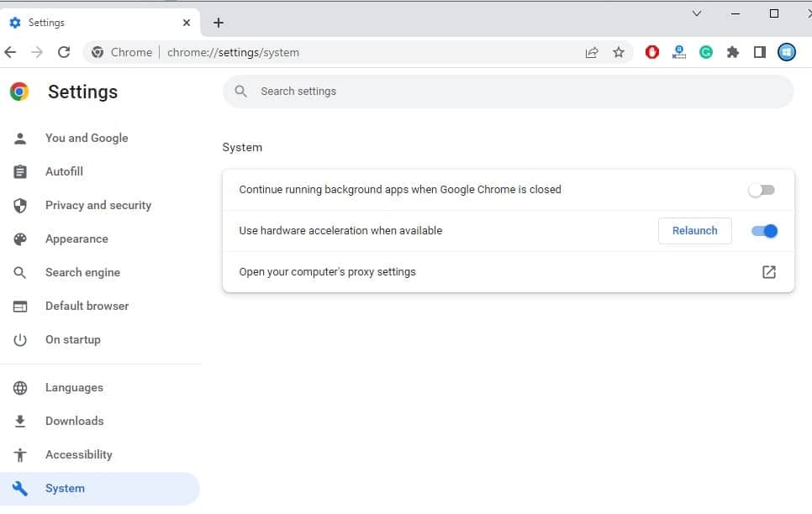Screen dimensions: 812x514
Task: Bookmark this page with the star icon
Action: point(619,52)
